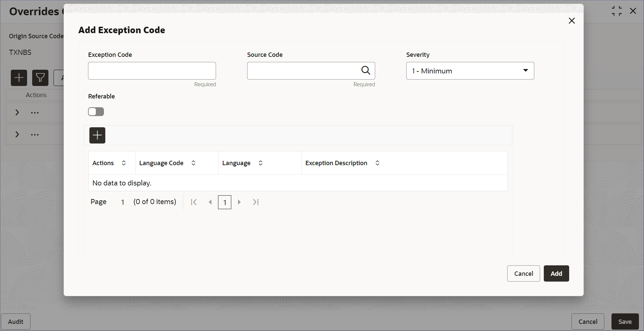Click the page number box

224,202
